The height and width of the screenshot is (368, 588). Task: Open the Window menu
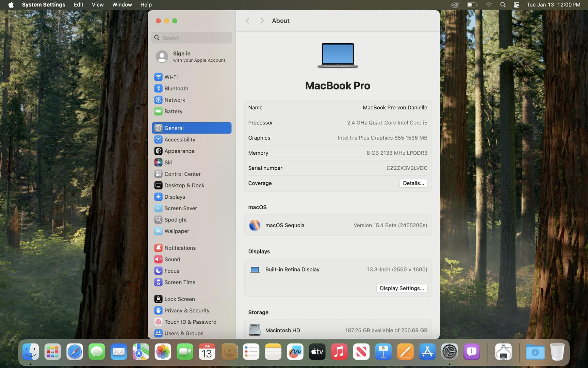coord(122,5)
